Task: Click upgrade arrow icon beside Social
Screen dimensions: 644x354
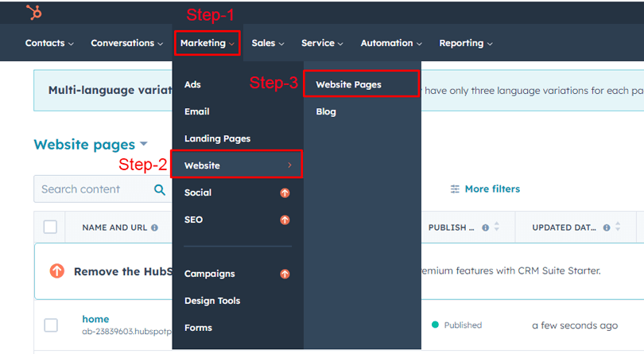Action: [x=285, y=193]
